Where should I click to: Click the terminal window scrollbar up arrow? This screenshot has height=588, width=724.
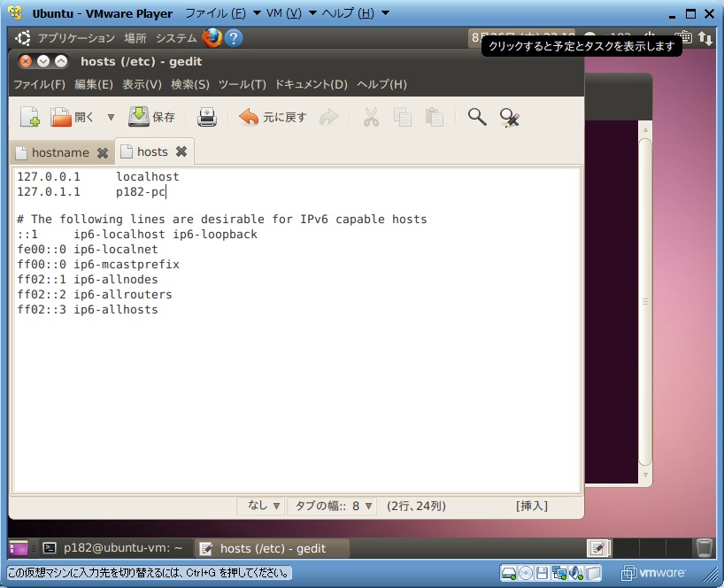click(645, 130)
